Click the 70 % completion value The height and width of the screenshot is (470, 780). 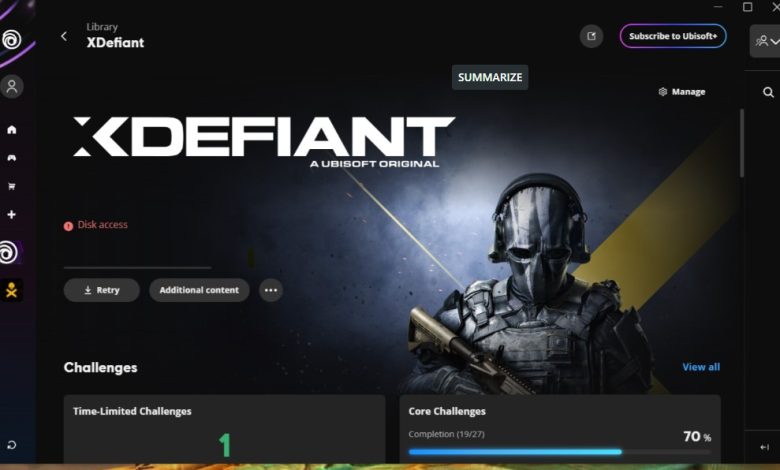coord(697,436)
